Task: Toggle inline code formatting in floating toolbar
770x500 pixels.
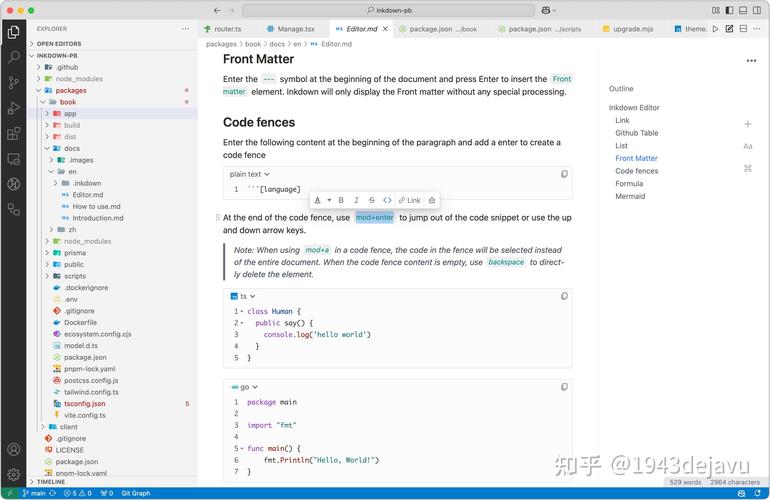Action: pyautogui.click(x=387, y=200)
